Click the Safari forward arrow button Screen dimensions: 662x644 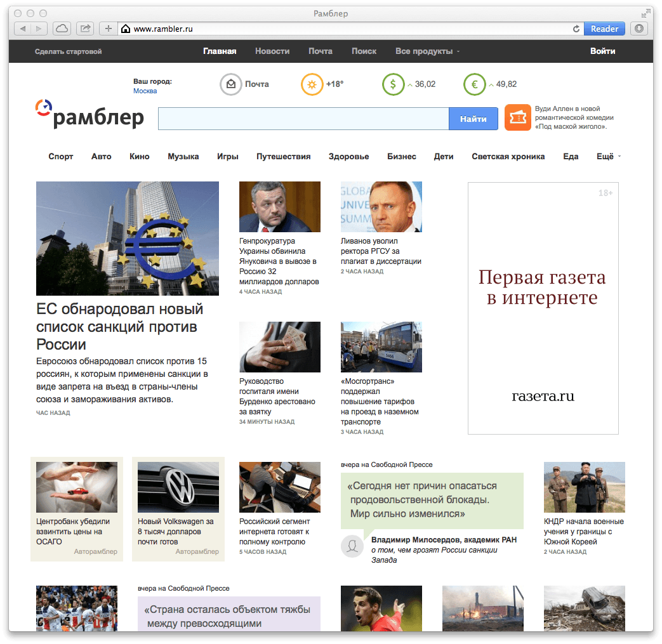pos(39,29)
